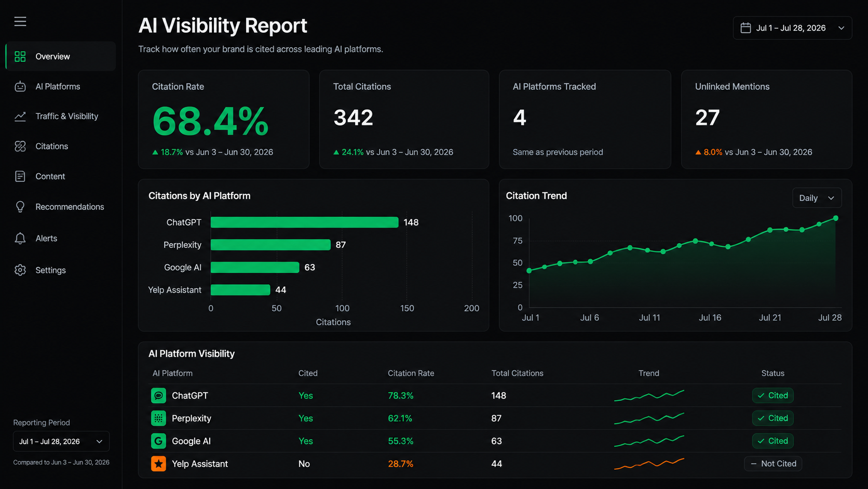Click the Yelp Assistant Not Cited badge
This screenshot has height=489, width=868.
click(x=773, y=464)
